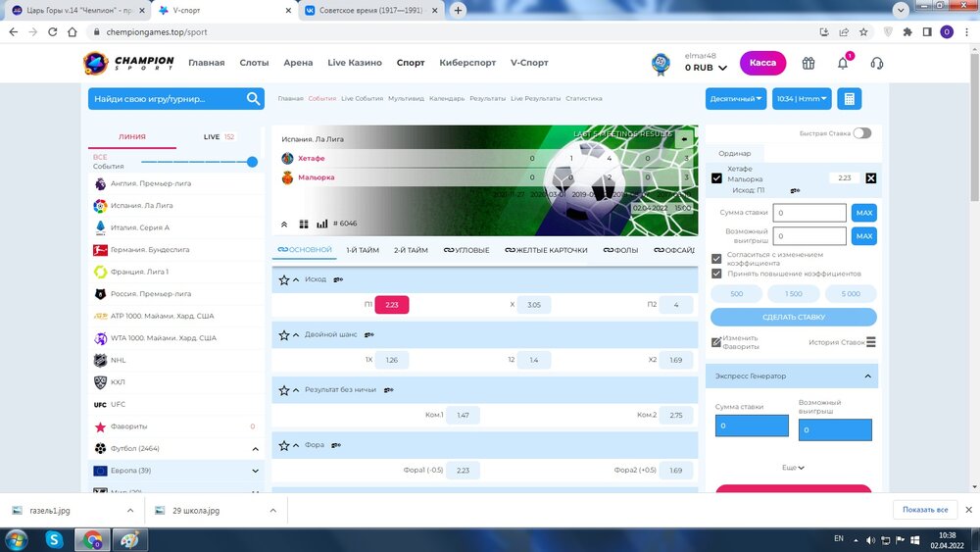Open Результаты link in sub-navigation
Screen dimensions: 980x552
pos(487,98)
